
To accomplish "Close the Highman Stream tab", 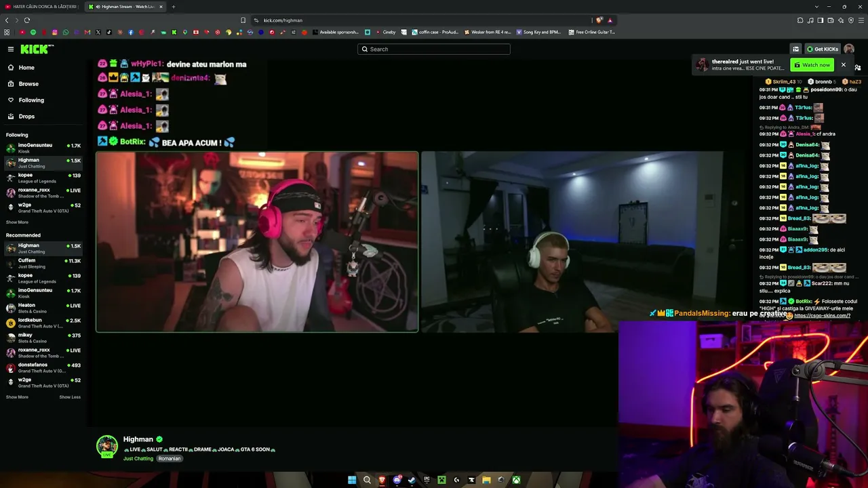I will (x=161, y=7).
